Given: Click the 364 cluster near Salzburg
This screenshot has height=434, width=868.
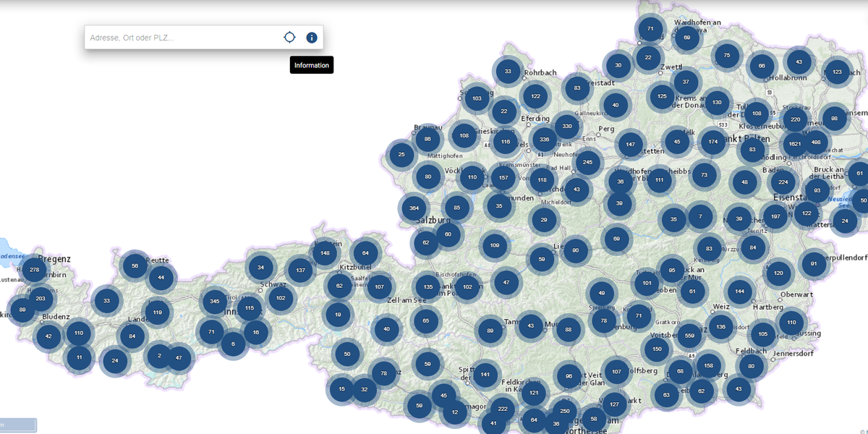Looking at the screenshot, I should (x=413, y=208).
